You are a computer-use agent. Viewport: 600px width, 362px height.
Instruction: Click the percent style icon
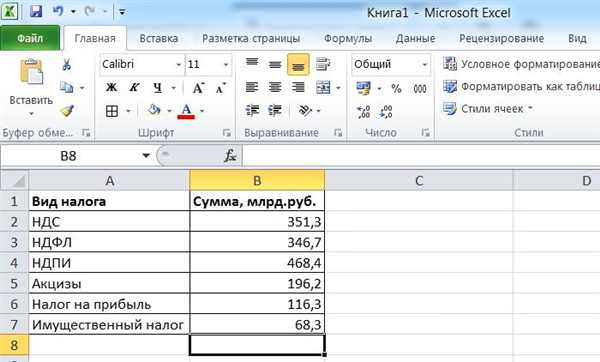coord(396,88)
